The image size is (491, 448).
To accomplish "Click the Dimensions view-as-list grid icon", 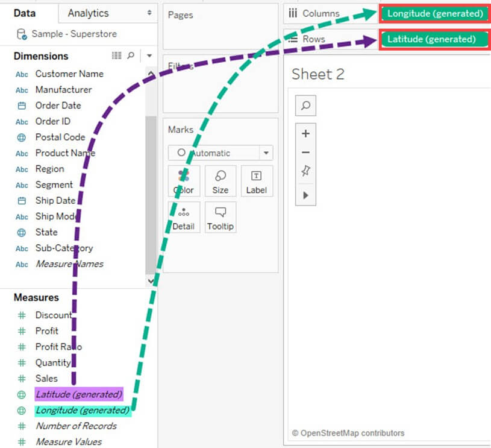I will pos(117,55).
